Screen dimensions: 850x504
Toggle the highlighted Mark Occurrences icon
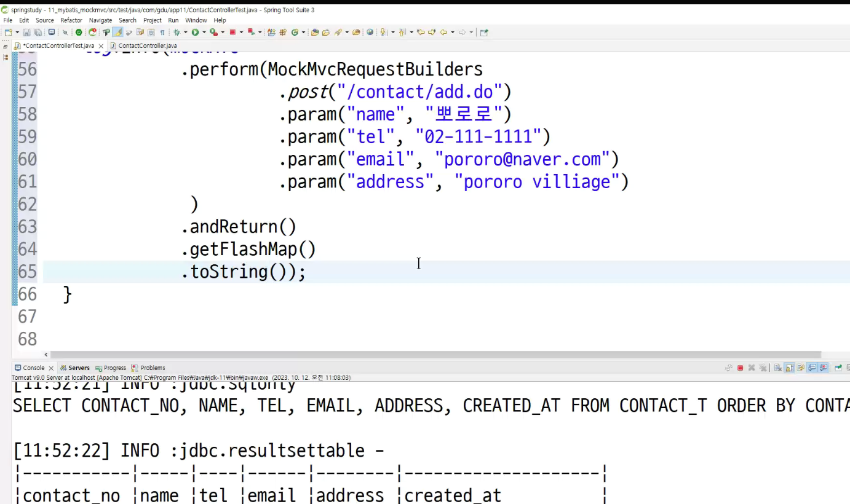[118, 32]
